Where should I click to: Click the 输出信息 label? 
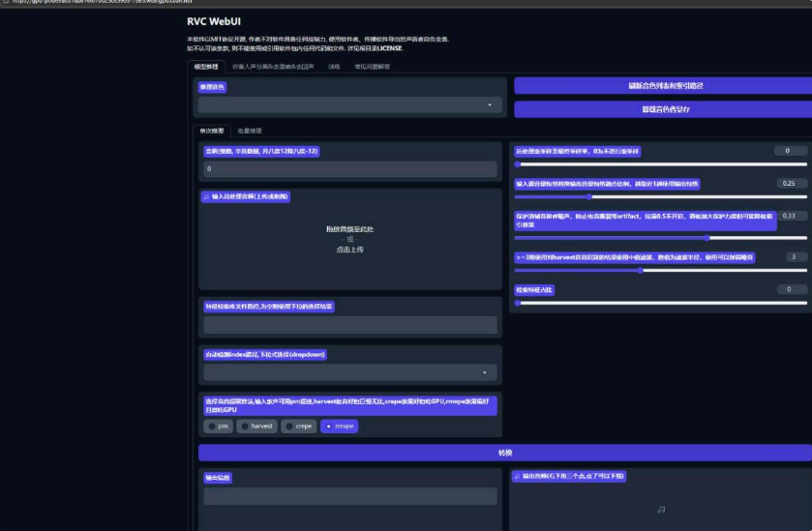(218, 478)
